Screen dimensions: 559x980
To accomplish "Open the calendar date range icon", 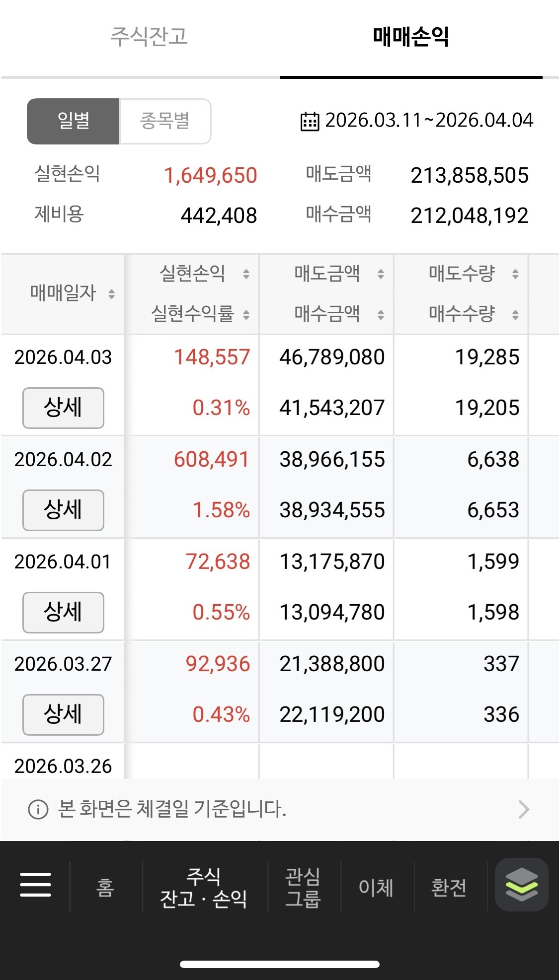I will [x=310, y=121].
